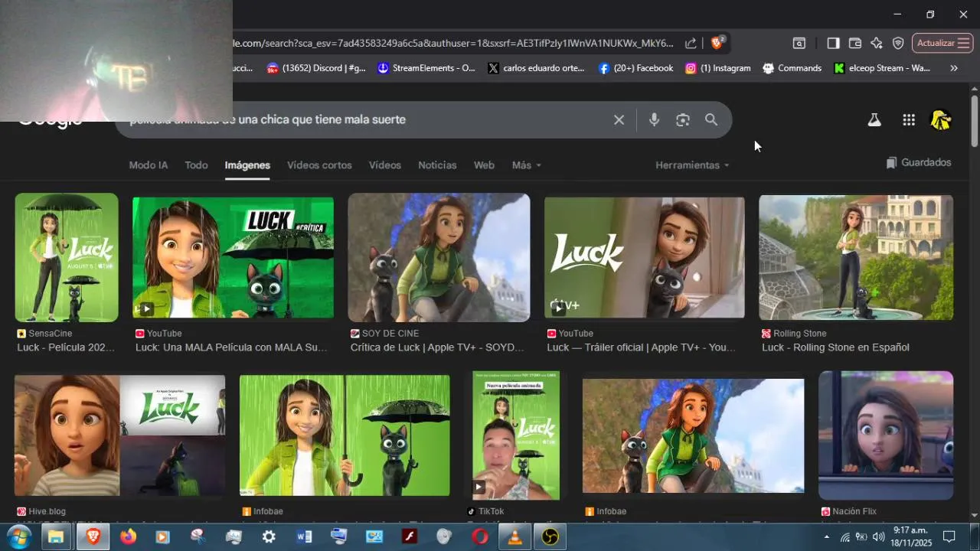Click 'Luck - Película 202...' result title
The height and width of the screenshot is (551, 980).
(x=66, y=347)
